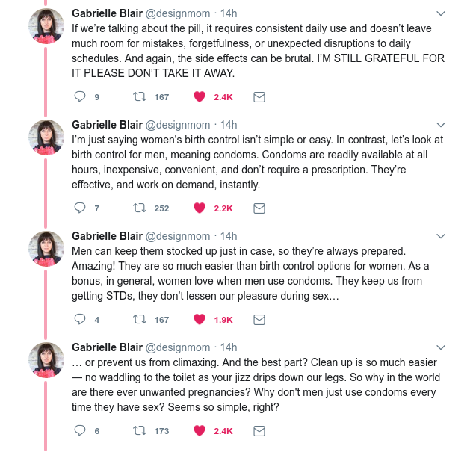Open Gabrielle Blair's profile from the first tweet

(105, 13)
